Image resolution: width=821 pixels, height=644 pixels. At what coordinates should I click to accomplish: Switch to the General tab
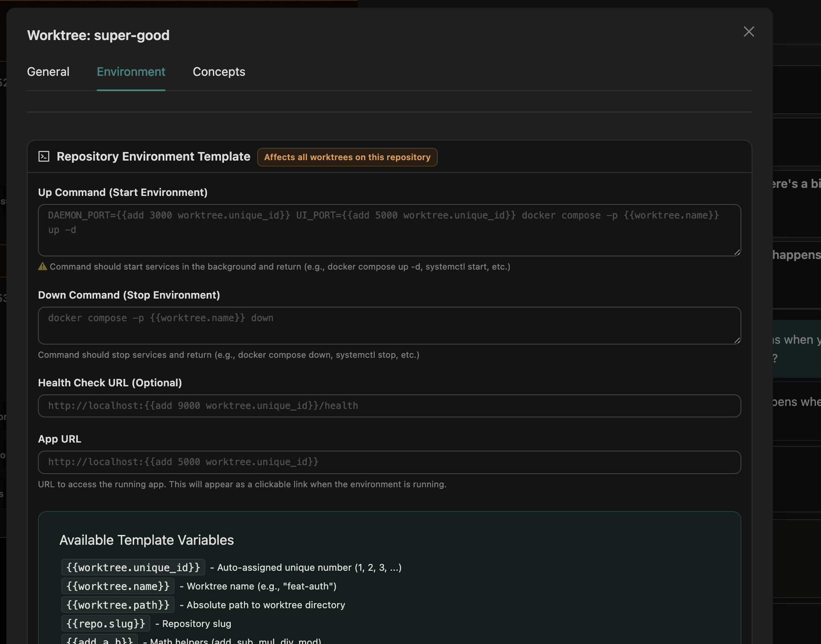pos(48,72)
